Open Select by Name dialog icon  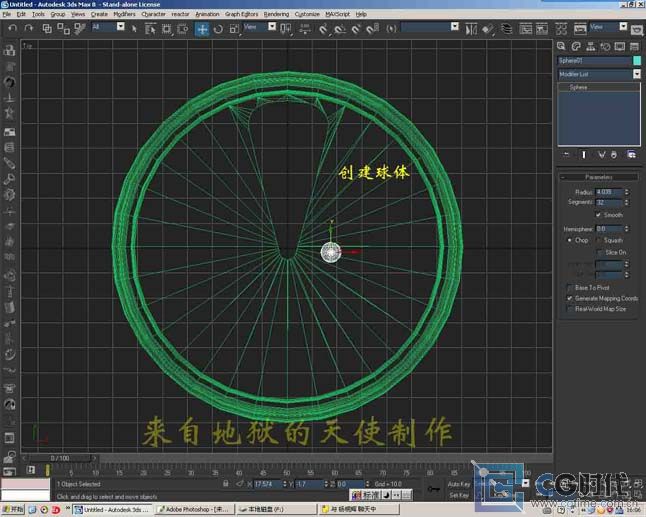coord(150,29)
